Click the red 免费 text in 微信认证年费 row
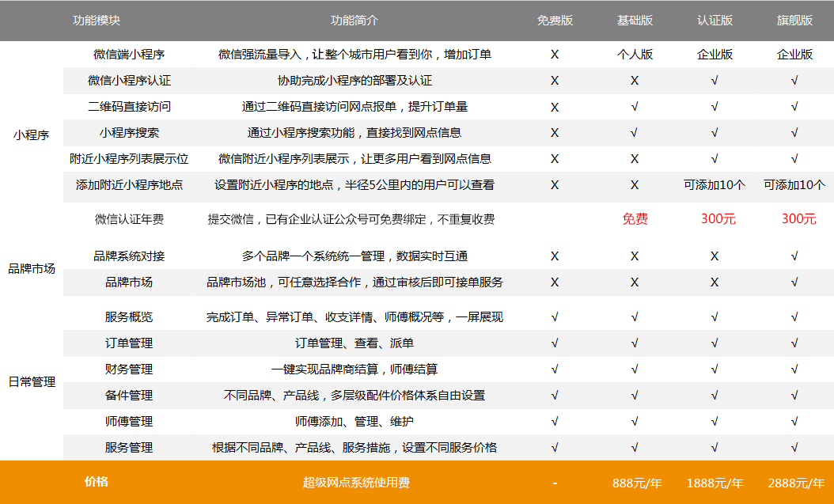This screenshot has width=834, height=504. (x=635, y=219)
